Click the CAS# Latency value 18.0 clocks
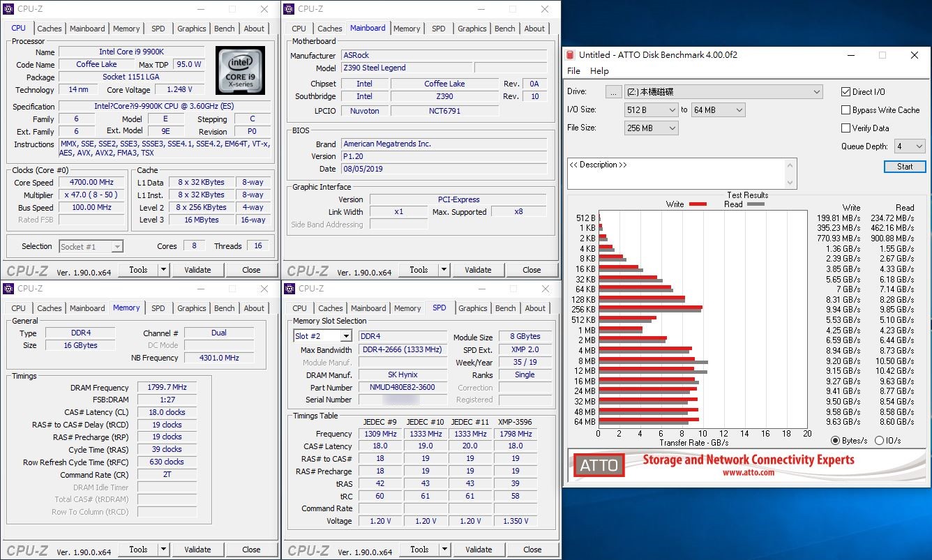The width and height of the screenshot is (932, 560). click(167, 413)
